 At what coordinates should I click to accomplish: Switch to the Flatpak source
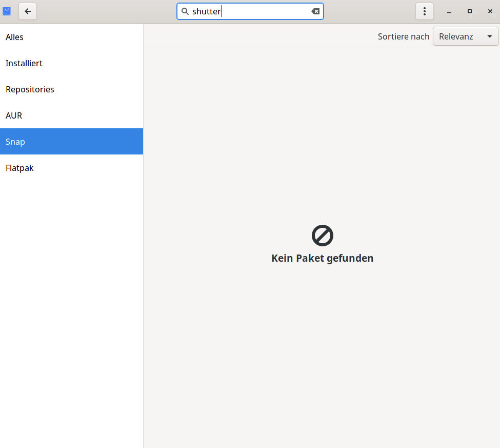(x=71, y=168)
